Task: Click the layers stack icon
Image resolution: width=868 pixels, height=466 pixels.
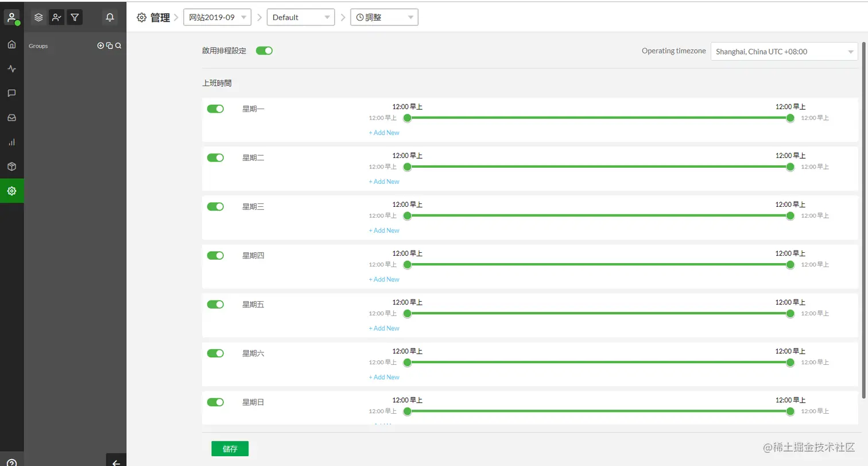Action: (38, 17)
